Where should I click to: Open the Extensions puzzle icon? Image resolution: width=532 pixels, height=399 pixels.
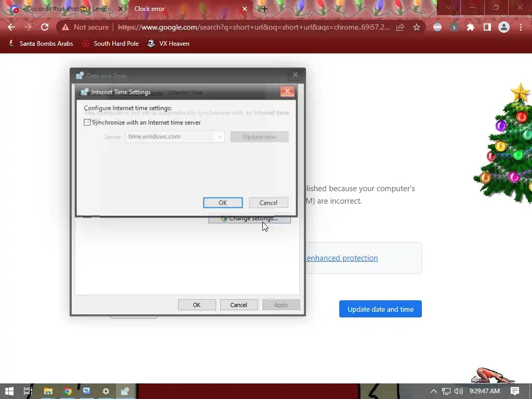[x=471, y=27]
